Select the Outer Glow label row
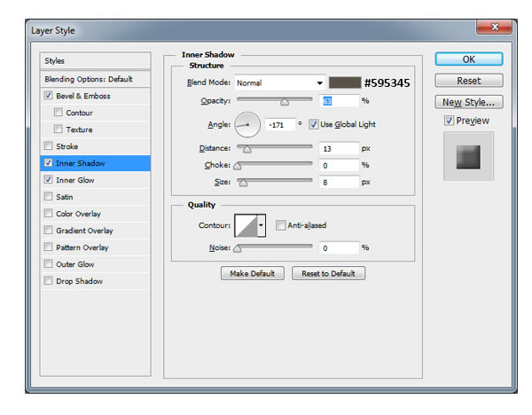Image resolution: width=532 pixels, height=415 pixels. (x=95, y=264)
